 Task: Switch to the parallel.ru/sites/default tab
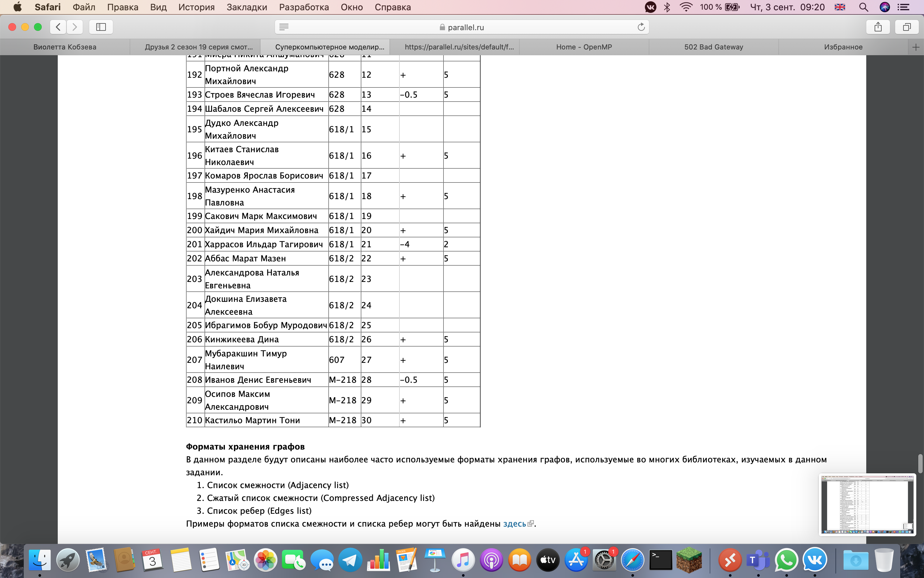[x=455, y=47]
